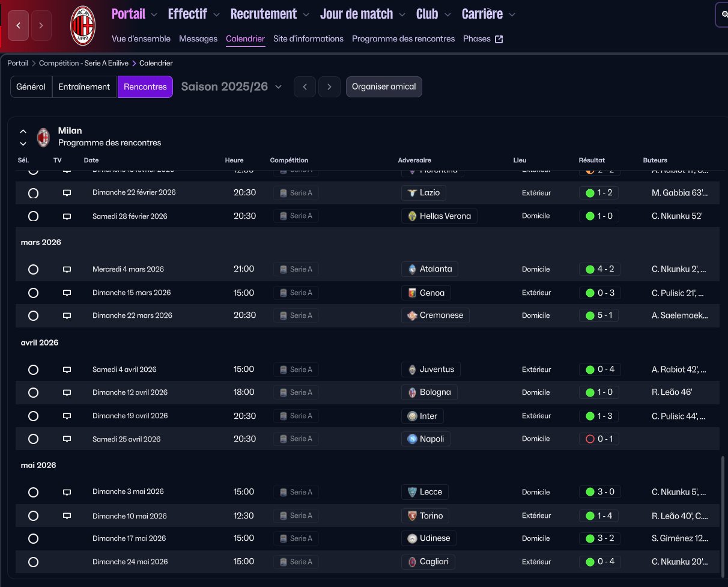728x587 pixels.
Task: Open the Messages tab
Action: point(198,38)
